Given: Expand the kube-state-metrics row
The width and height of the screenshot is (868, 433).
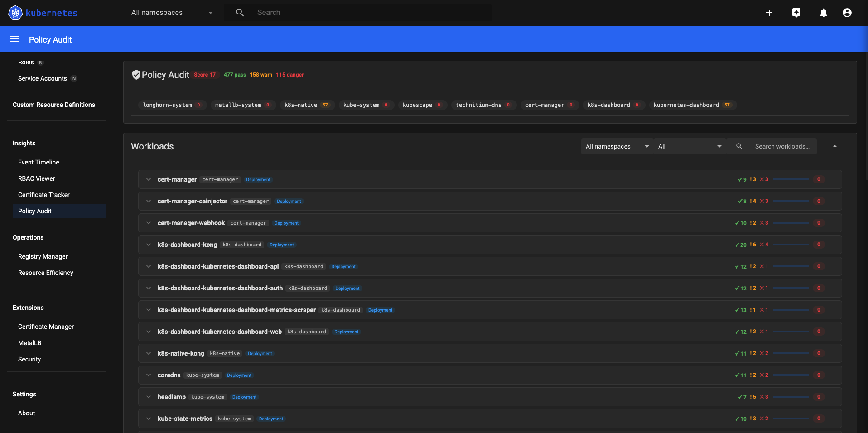Looking at the screenshot, I should (x=149, y=419).
